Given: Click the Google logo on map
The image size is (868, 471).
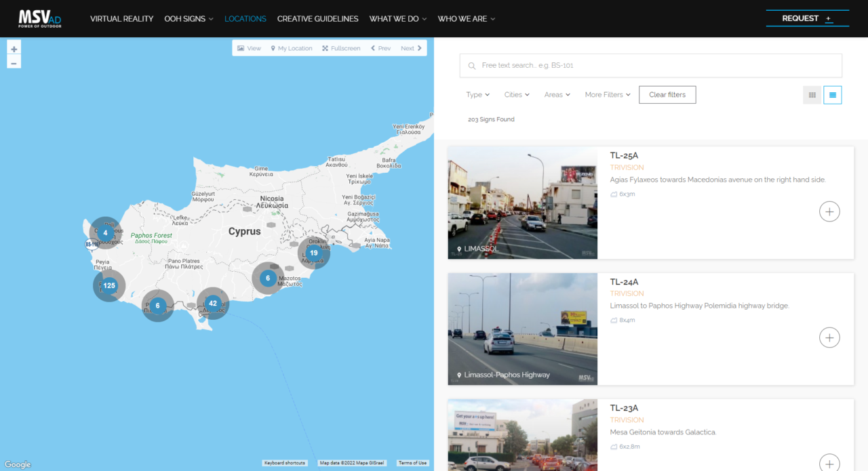Looking at the screenshot, I should (18, 464).
